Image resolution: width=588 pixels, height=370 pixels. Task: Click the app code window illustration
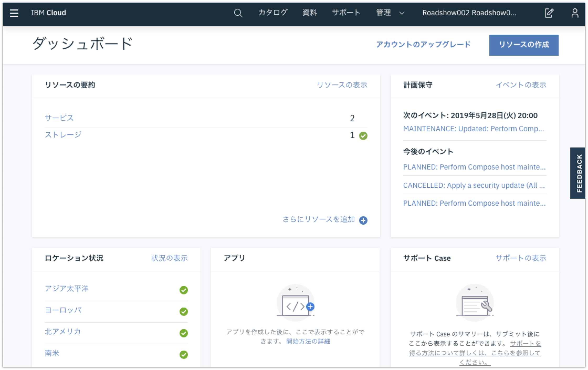click(x=296, y=303)
